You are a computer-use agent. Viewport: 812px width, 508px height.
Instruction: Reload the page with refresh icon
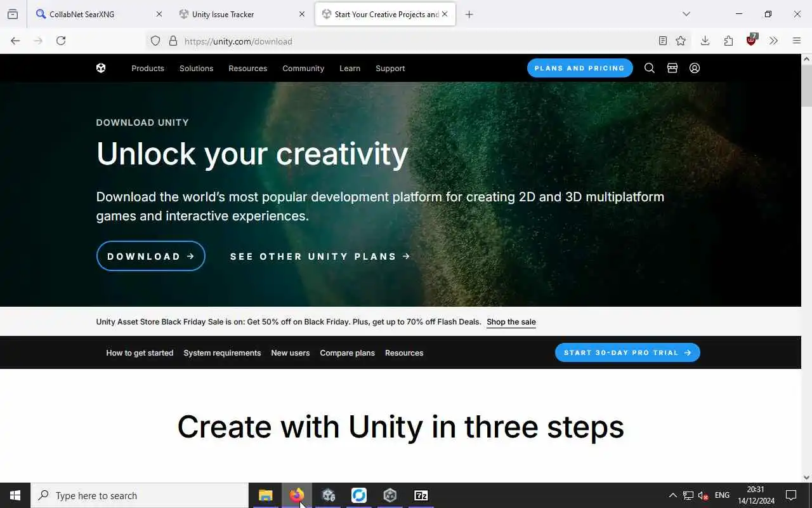click(61, 41)
